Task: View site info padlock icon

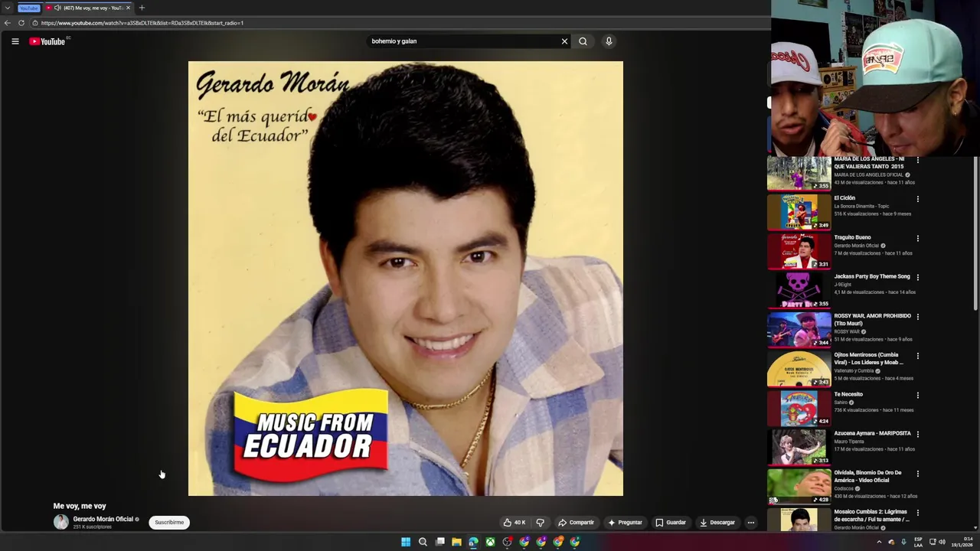Action: pyautogui.click(x=35, y=23)
